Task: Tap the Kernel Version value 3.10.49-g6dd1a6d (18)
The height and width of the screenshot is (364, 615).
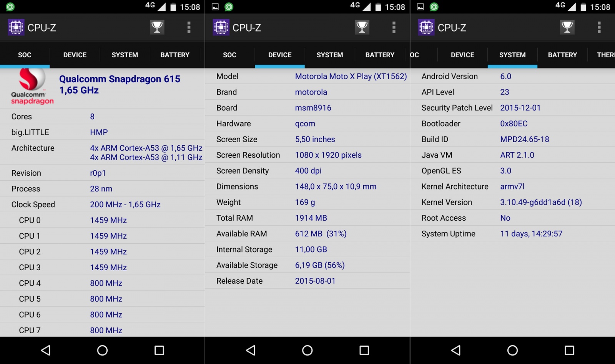Action: 541,202
